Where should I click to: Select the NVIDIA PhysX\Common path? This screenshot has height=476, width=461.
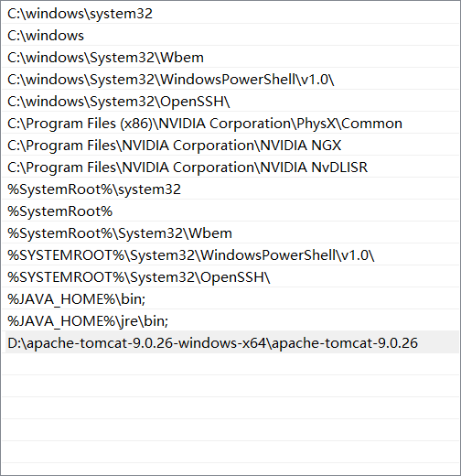pos(230,124)
